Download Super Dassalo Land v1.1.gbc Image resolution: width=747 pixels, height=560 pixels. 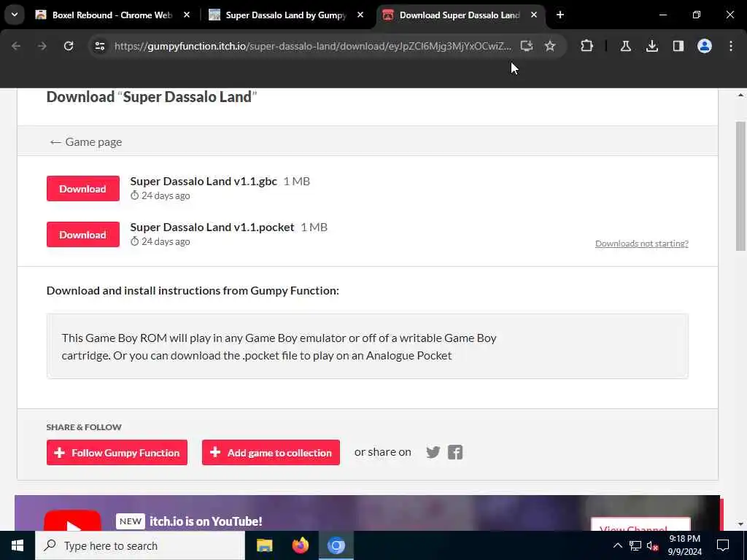[x=83, y=189]
